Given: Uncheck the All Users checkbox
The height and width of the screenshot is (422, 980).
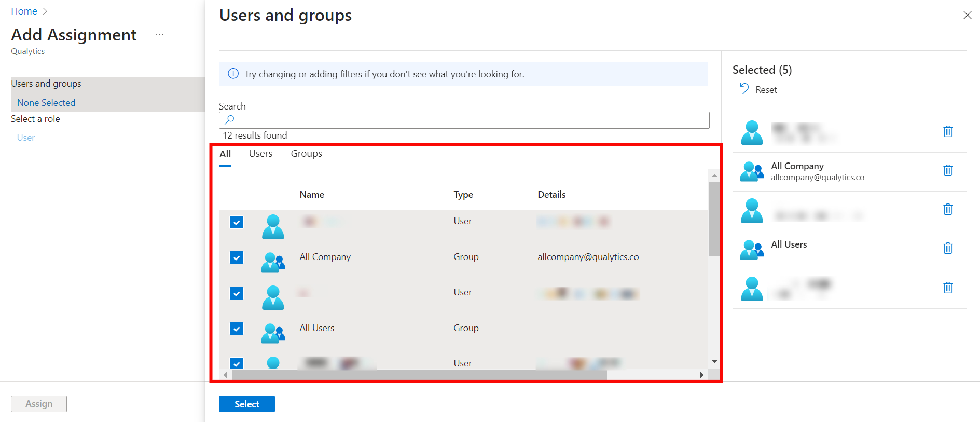Looking at the screenshot, I should click(x=237, y=329).
